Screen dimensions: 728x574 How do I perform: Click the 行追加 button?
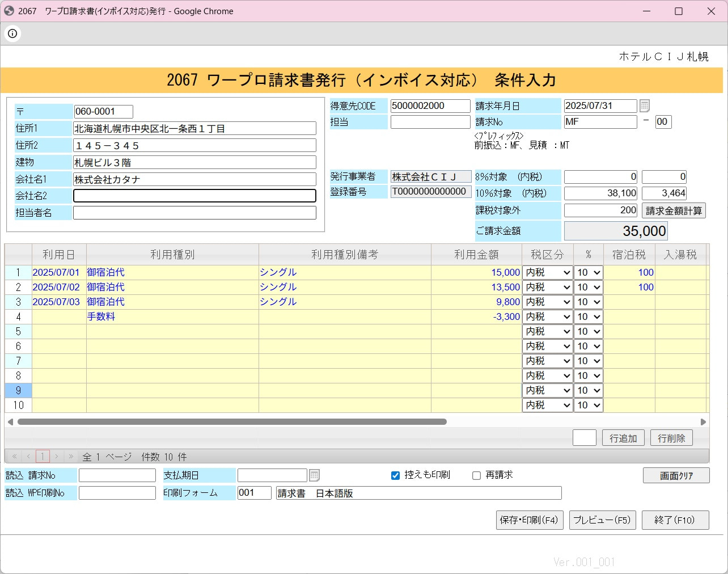pos(623,438)
